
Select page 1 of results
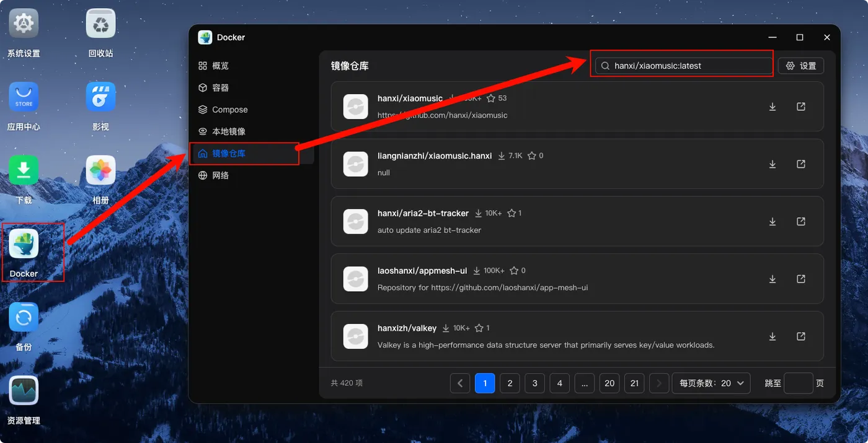[485, 384]
